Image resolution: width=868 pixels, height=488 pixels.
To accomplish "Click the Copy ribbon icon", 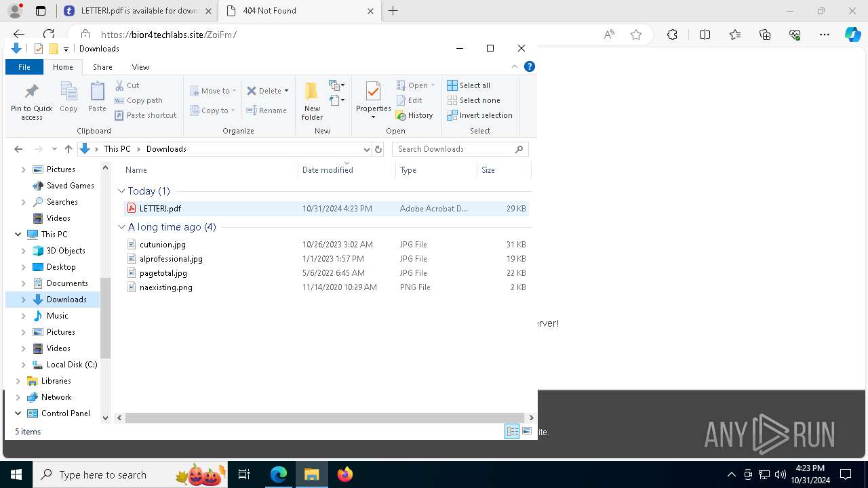I will [x=68, y=91].
